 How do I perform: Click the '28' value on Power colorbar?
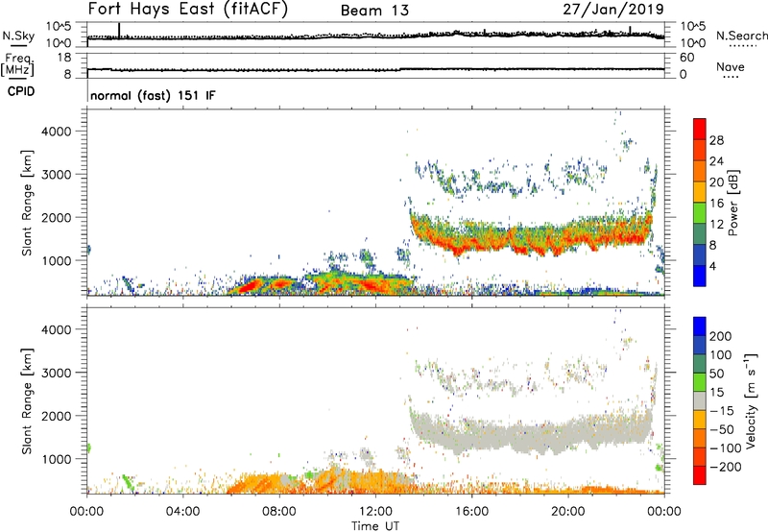[x=716, y=140]
